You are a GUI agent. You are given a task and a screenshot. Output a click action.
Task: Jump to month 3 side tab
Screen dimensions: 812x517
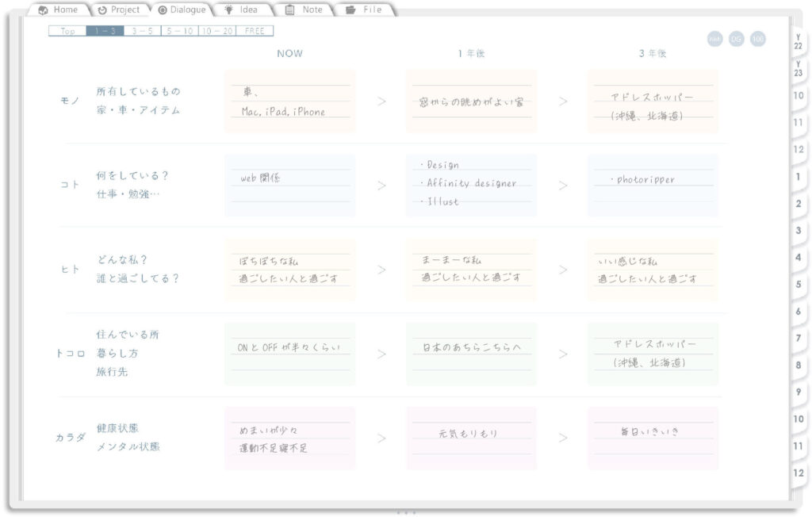point(798,231)
